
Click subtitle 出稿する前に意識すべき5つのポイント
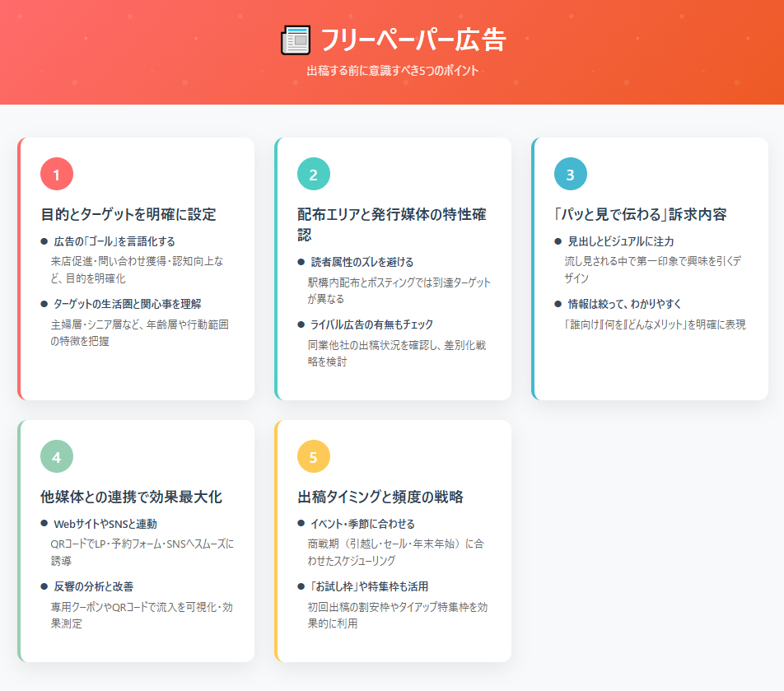(x=393, y=71)
